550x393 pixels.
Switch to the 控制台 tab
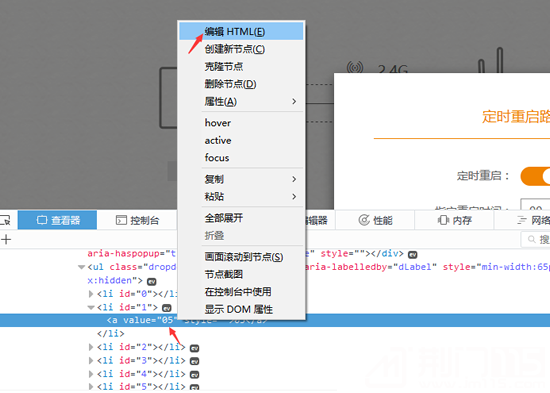[x=137, y=220]
